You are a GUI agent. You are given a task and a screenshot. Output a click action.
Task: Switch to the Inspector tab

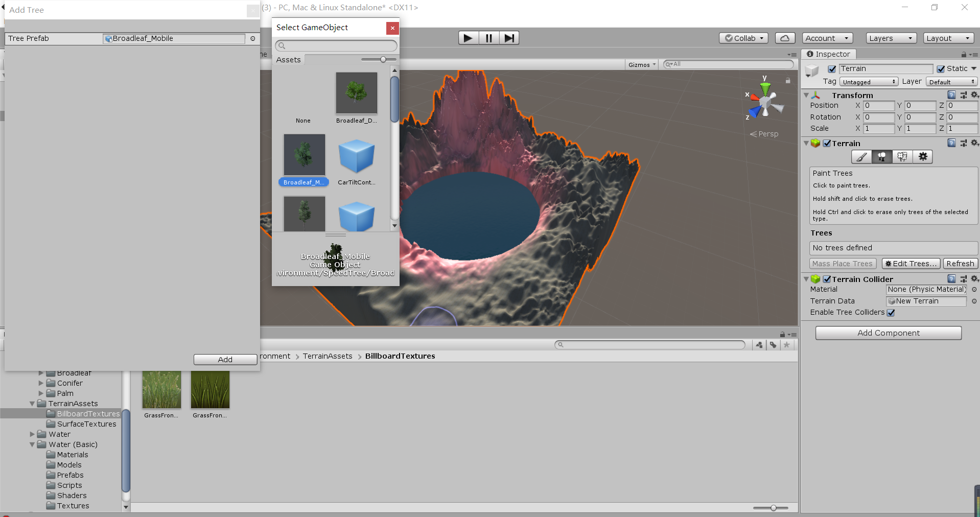(828, 54)
